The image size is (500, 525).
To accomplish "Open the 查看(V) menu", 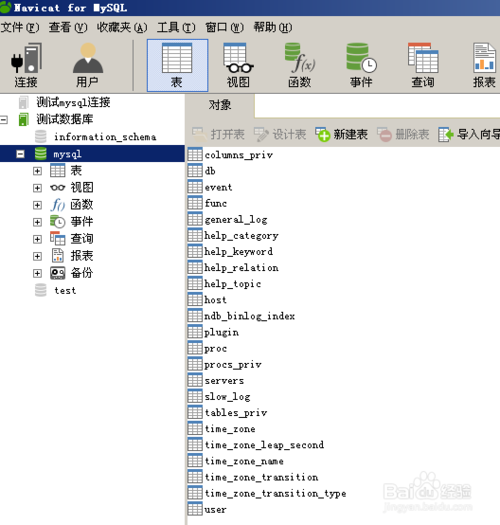I will (x=68, y=27).
